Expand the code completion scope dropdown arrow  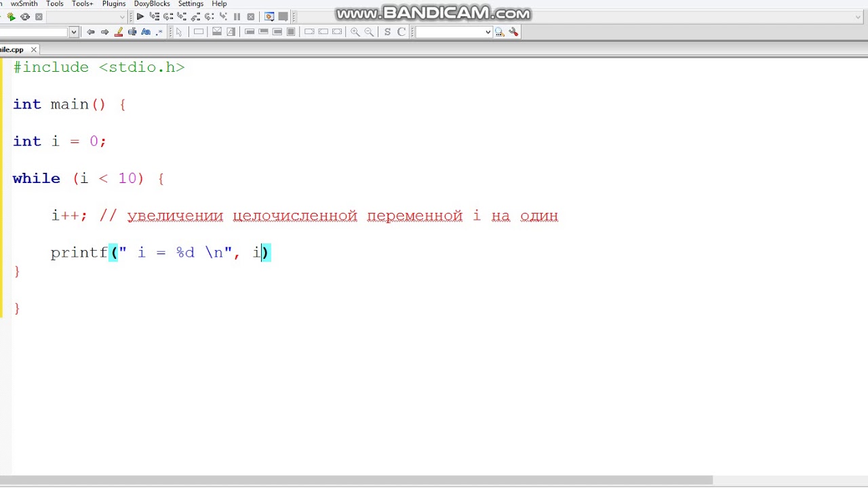click(x=73, y=32)
